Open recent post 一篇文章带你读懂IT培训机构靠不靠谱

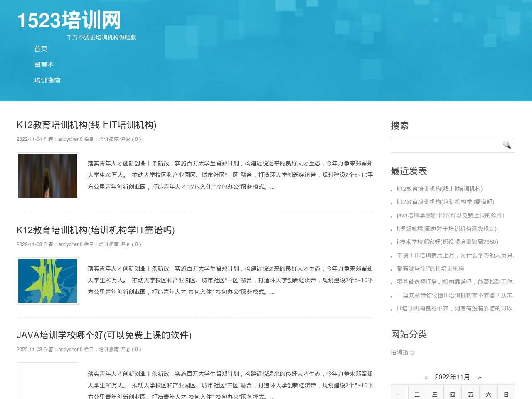456,295
